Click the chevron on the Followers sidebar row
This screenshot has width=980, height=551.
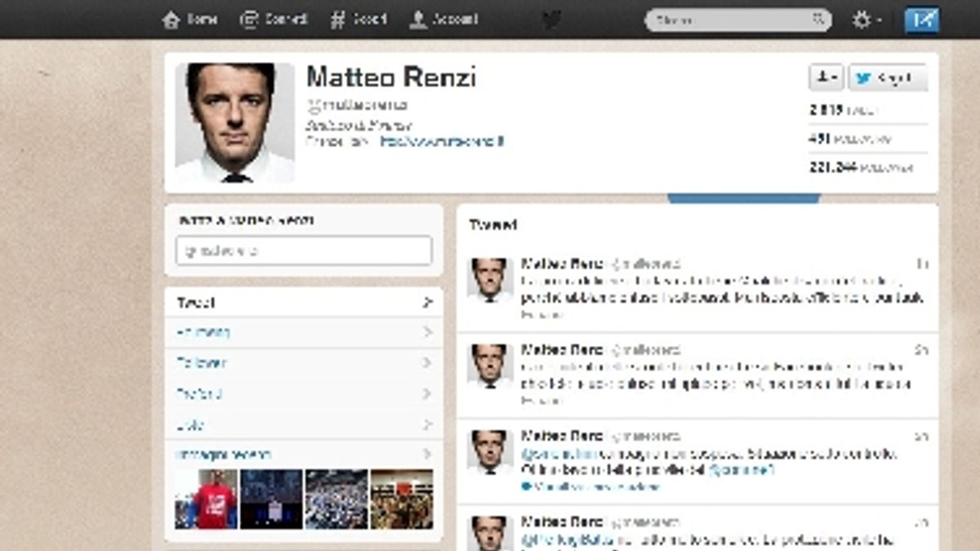pyautogui.click(x=427, y=363)
